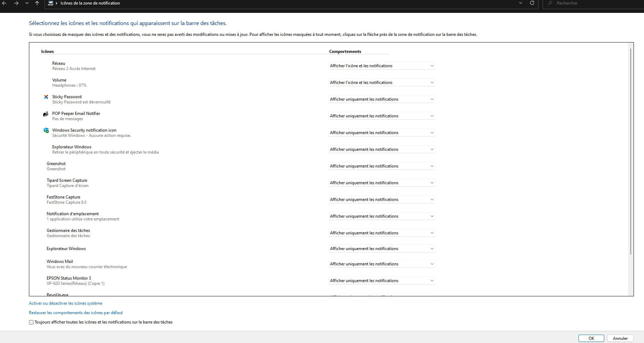The height and width of the screenshot is (343, 644).
Task: Click the Sticky Password icon
Action: point(46,97)
